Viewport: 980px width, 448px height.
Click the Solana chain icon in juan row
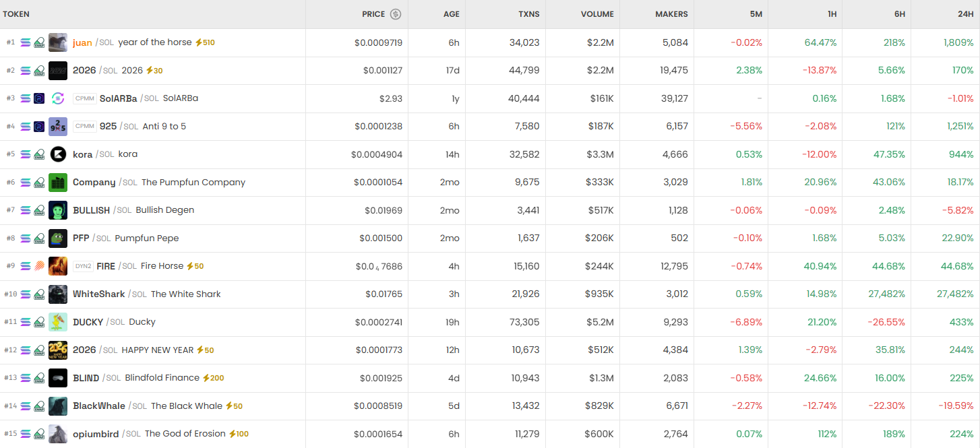pos(26,42)
